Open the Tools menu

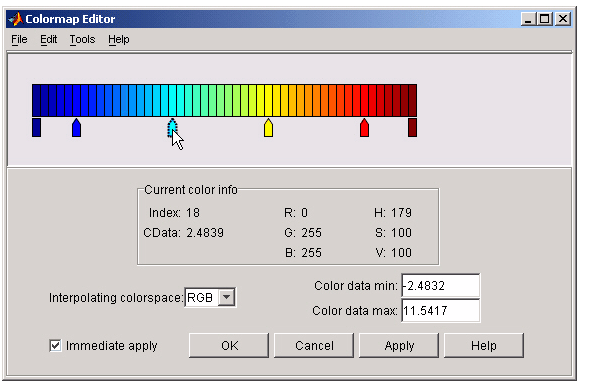click(82, 39)
